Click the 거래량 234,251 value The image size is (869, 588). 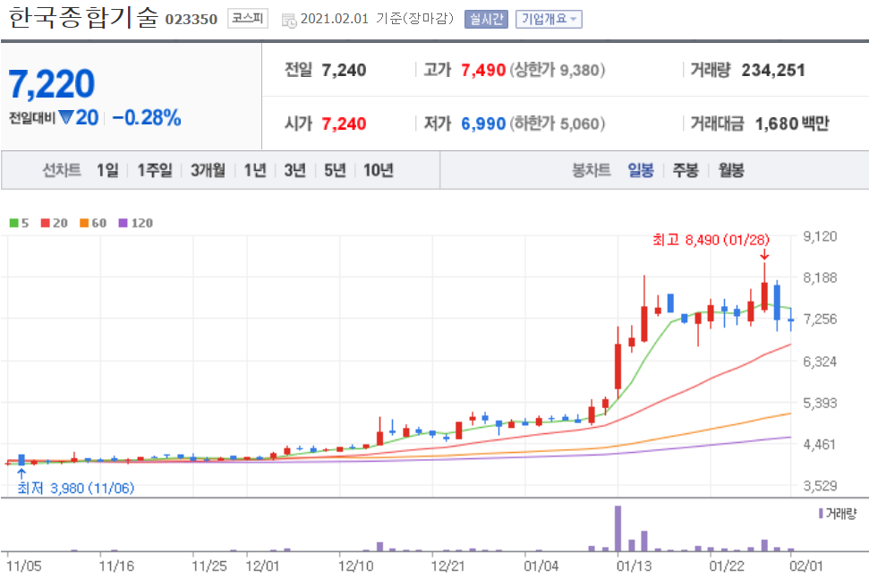coord(773,71)
